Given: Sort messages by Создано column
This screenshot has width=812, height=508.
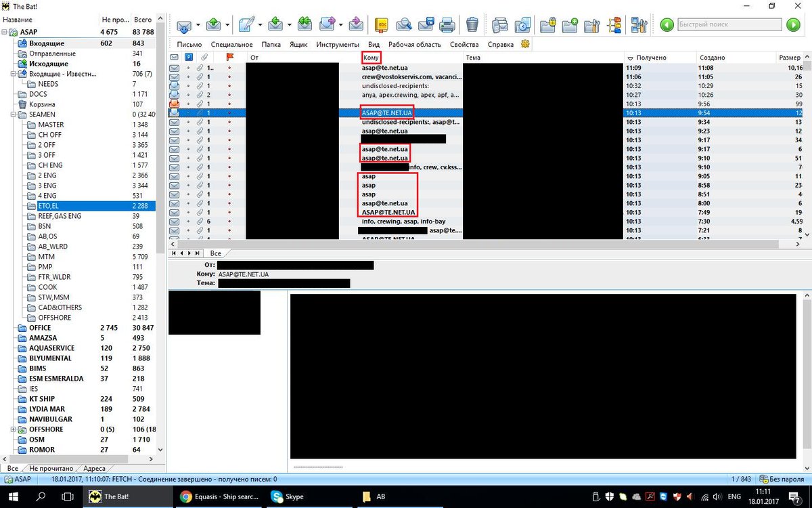Looking at the screenshot, I should pyautogui.click(x=736, y=58).
